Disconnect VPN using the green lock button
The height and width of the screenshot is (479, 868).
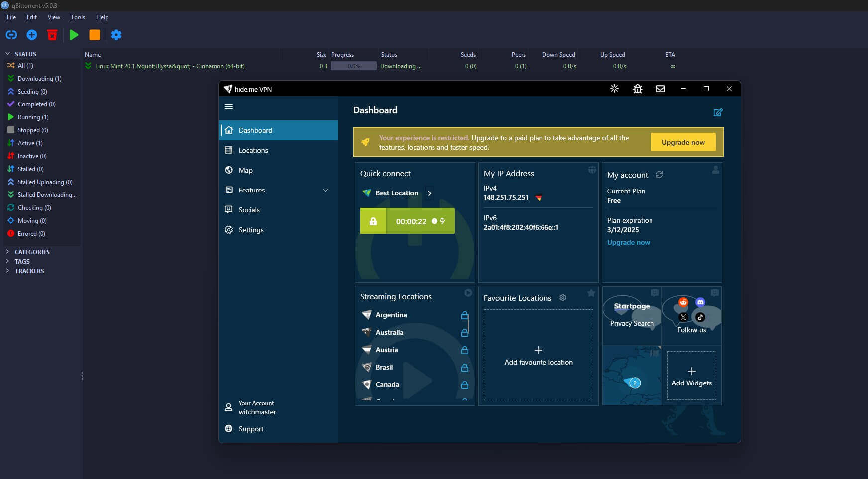coord(373,221)
